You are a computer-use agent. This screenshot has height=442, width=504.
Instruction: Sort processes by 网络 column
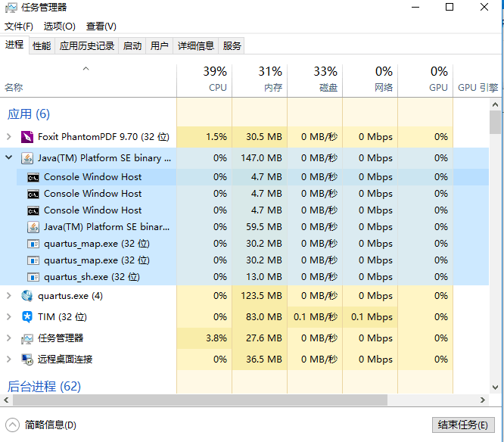[x=370, y=81]
